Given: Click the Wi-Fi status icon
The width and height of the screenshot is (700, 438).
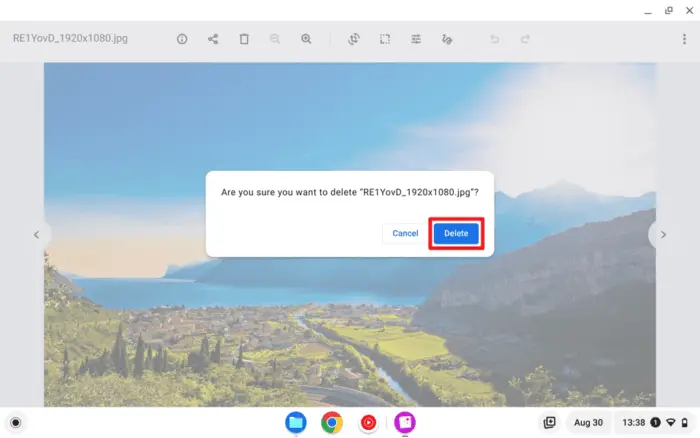Looking at the screenshot, I should [x=671, y=422].
